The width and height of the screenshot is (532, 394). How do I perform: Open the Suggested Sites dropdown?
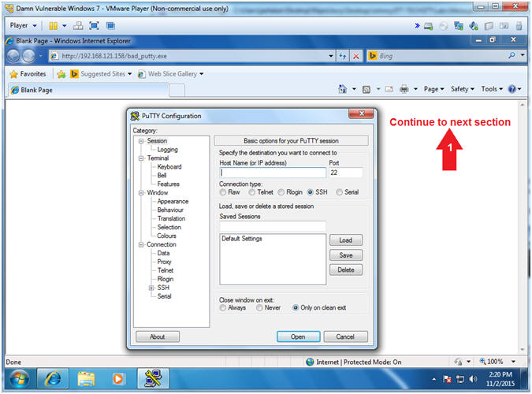(x=129, y=74)
